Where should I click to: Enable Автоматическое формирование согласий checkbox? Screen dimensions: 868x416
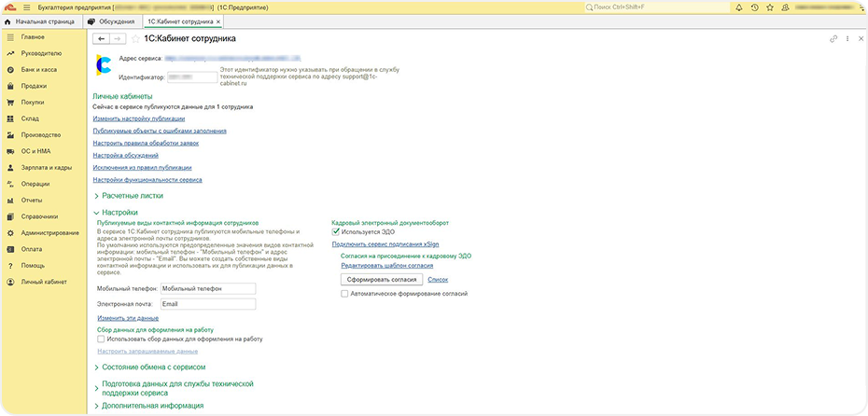click(x=344, y=294)
